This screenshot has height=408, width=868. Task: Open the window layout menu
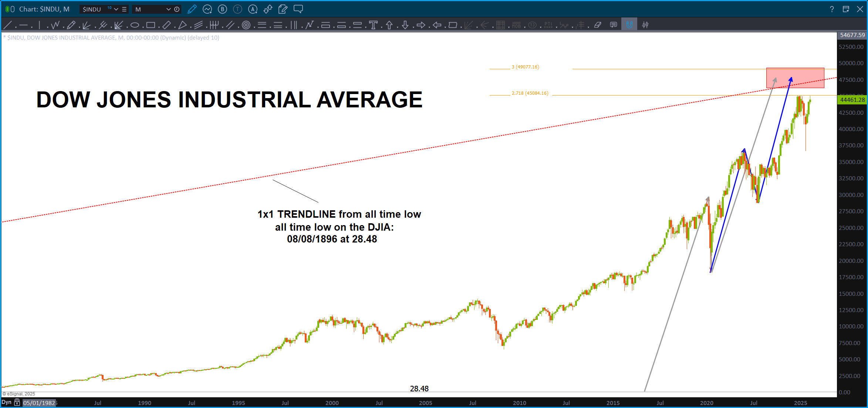coord(845,9)
